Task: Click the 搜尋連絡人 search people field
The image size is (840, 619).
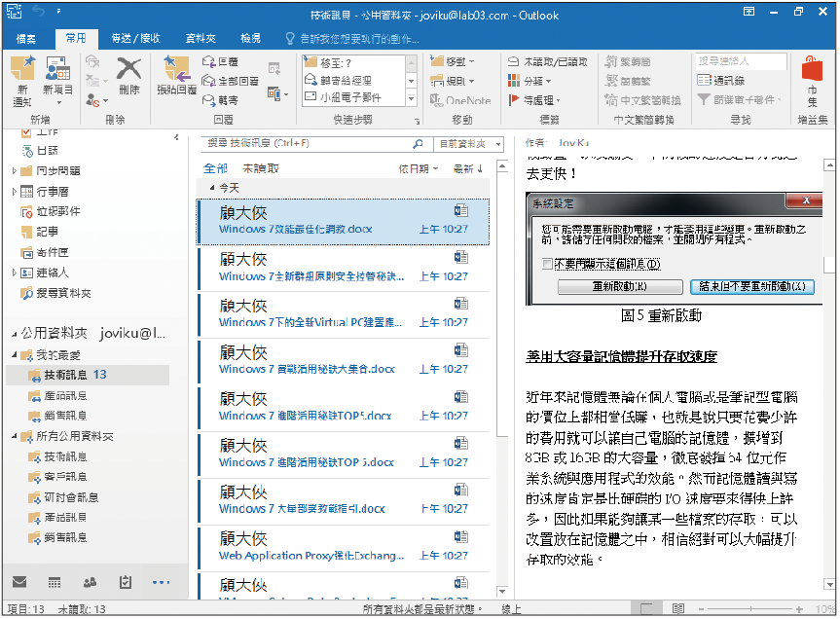Action: tap(742, 61)
